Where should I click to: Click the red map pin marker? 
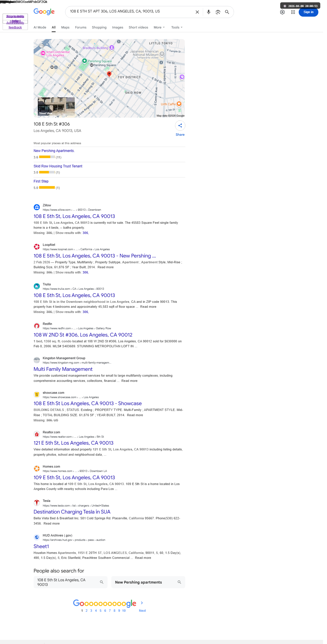(109, 74)
